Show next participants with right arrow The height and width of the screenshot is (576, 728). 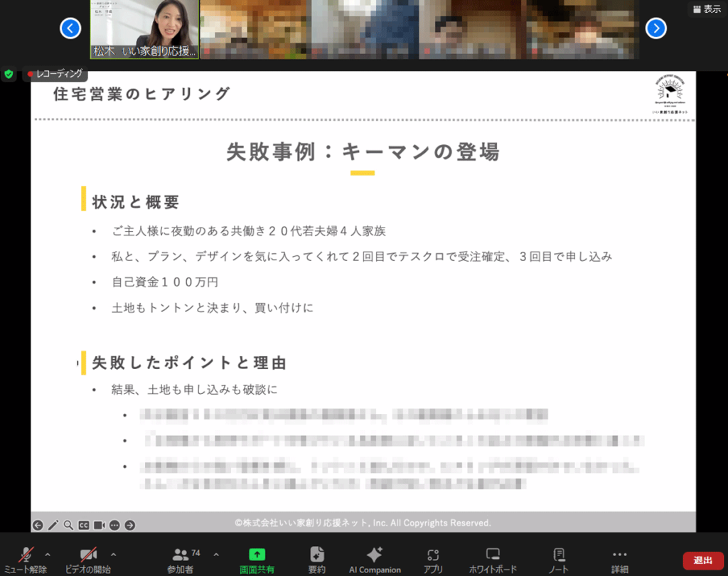[x=655, y=28]
